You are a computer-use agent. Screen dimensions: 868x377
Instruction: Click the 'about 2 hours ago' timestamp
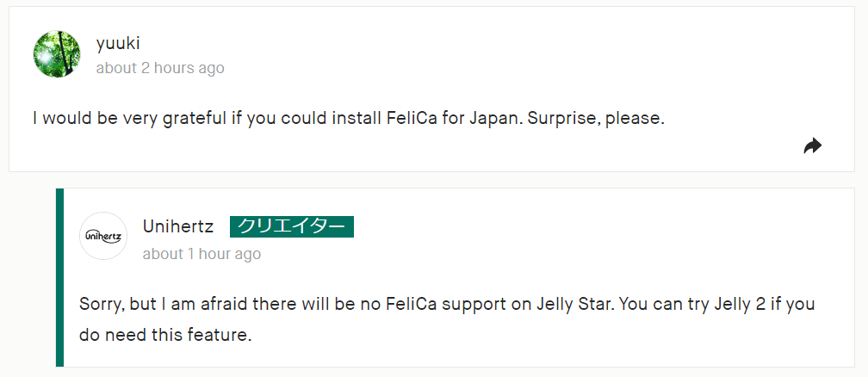(x=160, y=68)
